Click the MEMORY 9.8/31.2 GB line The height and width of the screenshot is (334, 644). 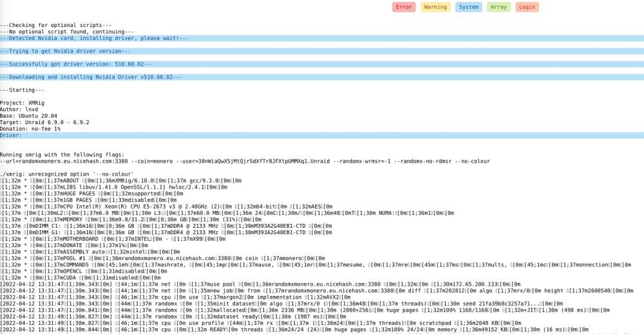point(131,219)
